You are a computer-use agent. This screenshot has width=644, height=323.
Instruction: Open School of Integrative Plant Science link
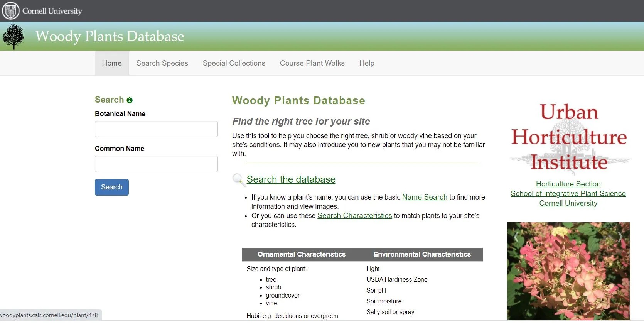568,194
